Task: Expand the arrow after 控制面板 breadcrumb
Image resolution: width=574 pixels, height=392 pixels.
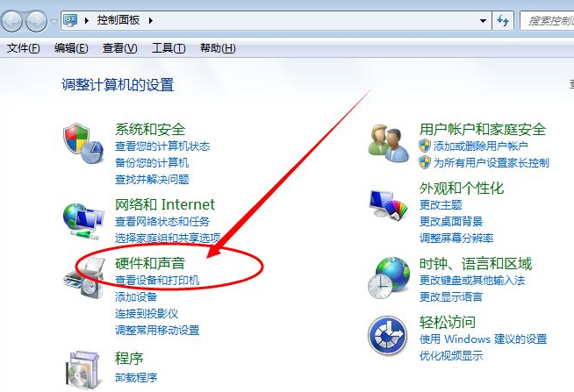Action: tap(150, 20)
